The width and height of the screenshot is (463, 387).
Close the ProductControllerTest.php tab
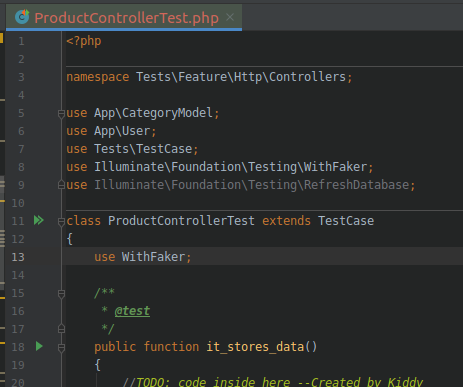pos(230,17)
